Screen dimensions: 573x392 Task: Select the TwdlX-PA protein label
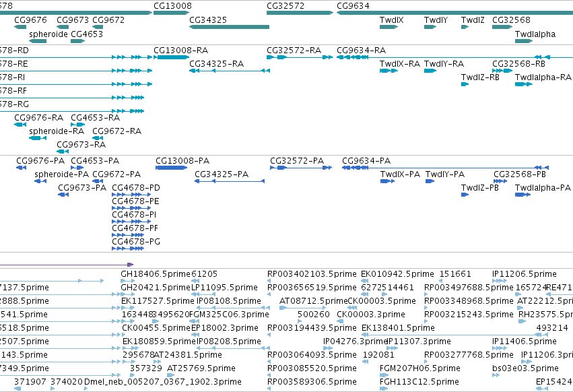[x=400, y=174]
